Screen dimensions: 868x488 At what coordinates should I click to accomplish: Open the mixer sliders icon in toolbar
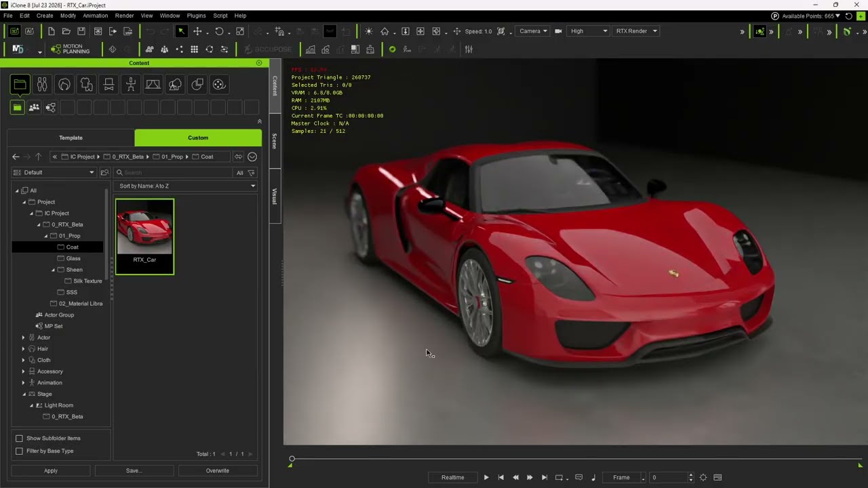469,49
